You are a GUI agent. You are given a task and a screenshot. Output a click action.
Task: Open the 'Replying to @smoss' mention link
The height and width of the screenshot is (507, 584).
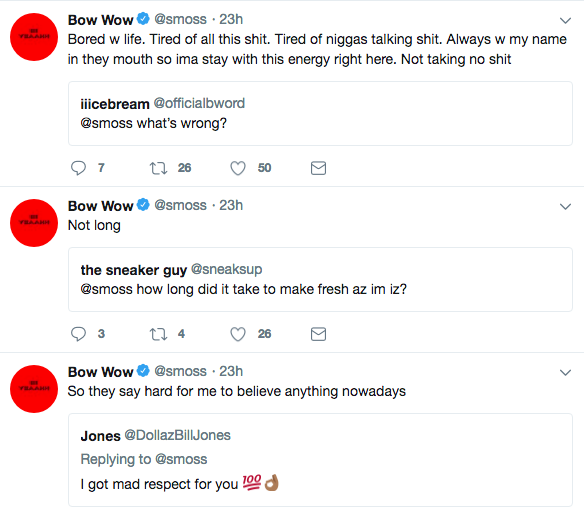(181, 459)
